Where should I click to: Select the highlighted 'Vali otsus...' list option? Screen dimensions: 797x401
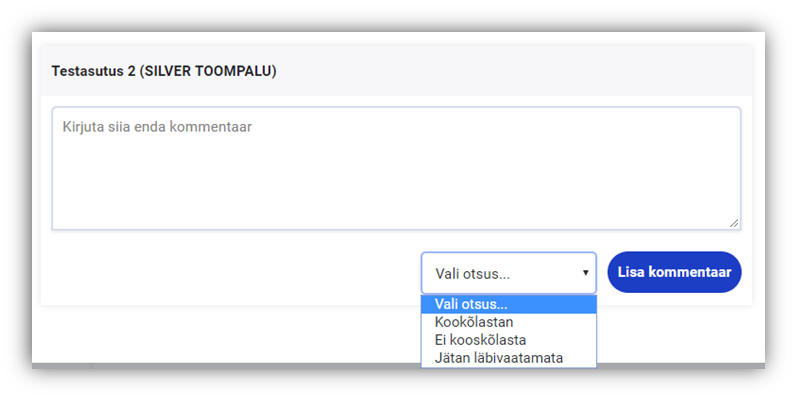[x=508, y=304]
